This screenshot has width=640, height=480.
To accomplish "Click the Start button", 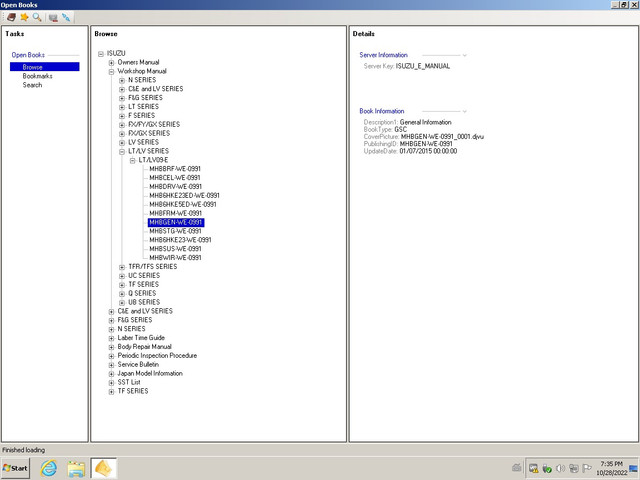I will (x=16, y=468).
